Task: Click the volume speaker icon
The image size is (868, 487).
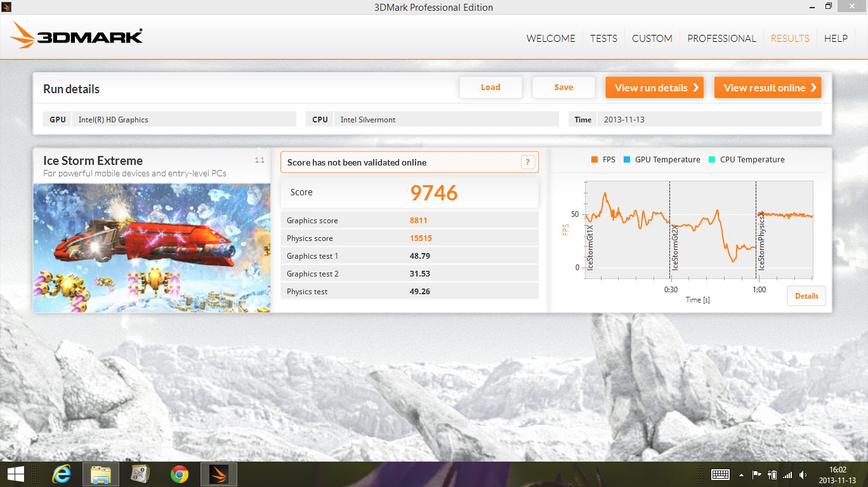Action: tap(803, 474)
